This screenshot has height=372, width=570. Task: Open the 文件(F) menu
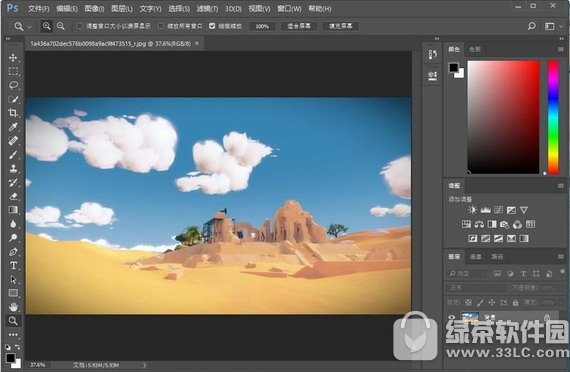[39, 8]
